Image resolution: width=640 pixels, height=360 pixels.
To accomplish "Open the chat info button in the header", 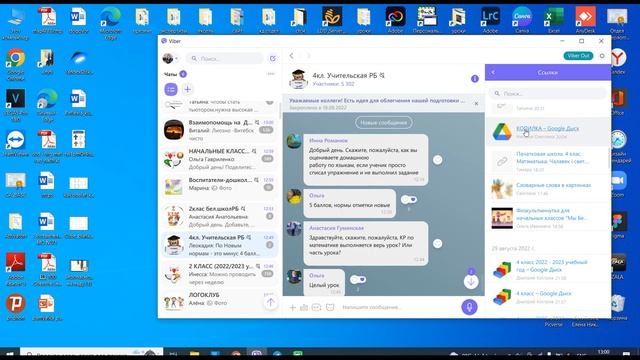I will [474, 79].
